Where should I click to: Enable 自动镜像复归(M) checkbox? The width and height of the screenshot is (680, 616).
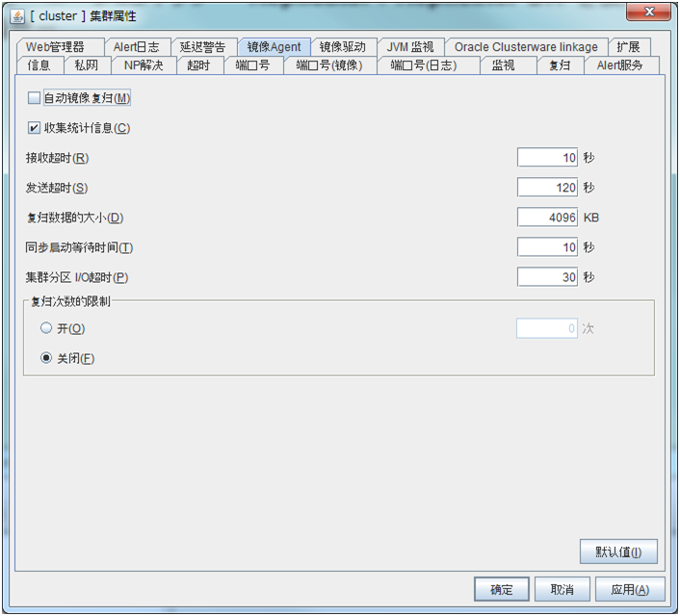(x=34, y=98)
